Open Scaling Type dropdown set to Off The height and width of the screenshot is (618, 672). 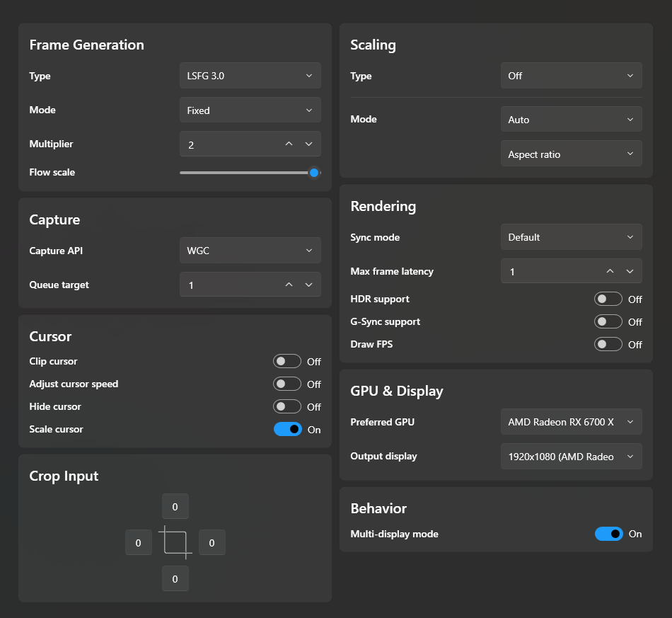(572, 76)
